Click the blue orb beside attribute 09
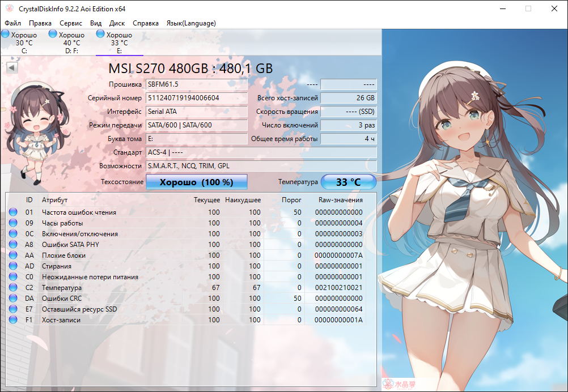This screenshot has width=568, height=392. pos(14,223)
